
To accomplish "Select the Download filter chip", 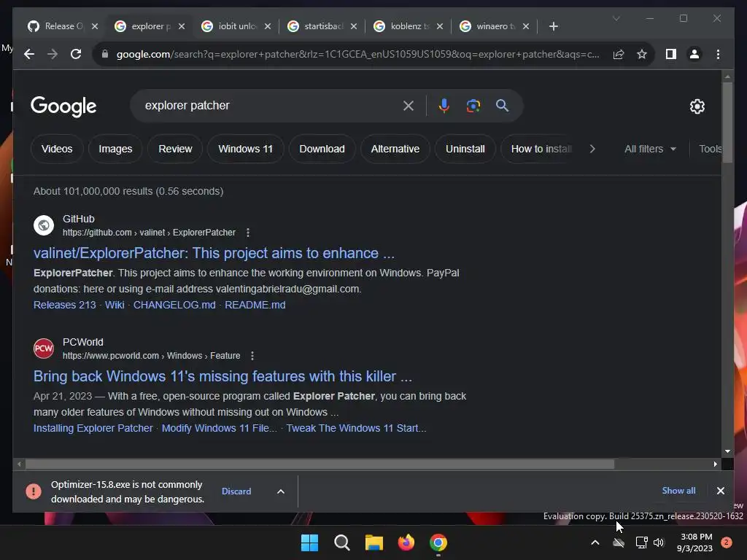I will (322, 149).
